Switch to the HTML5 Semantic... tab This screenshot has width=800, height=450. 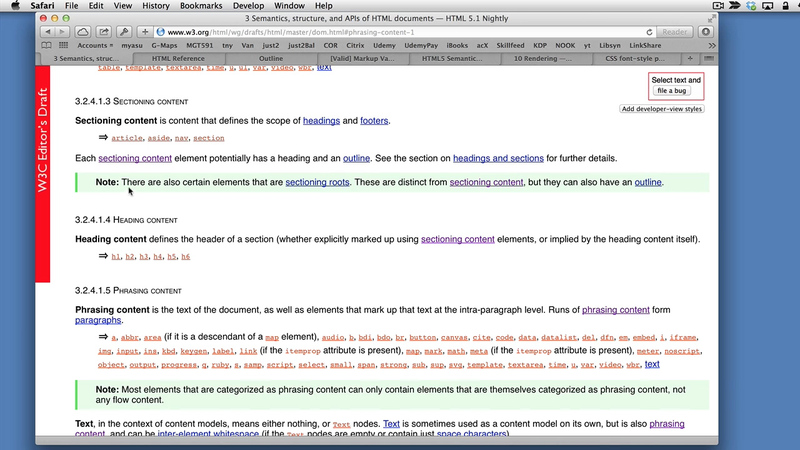[x=452, y=58]
